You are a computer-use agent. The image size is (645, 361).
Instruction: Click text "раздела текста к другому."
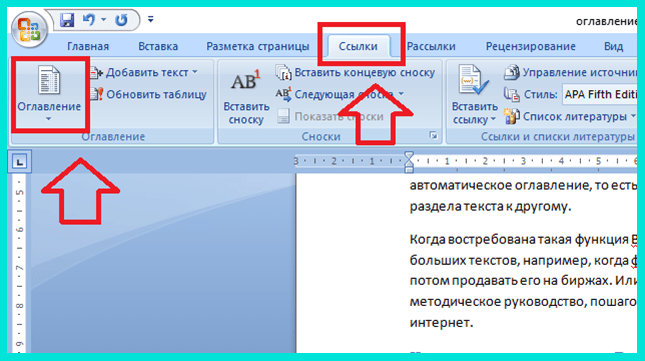tap(490, 206)
